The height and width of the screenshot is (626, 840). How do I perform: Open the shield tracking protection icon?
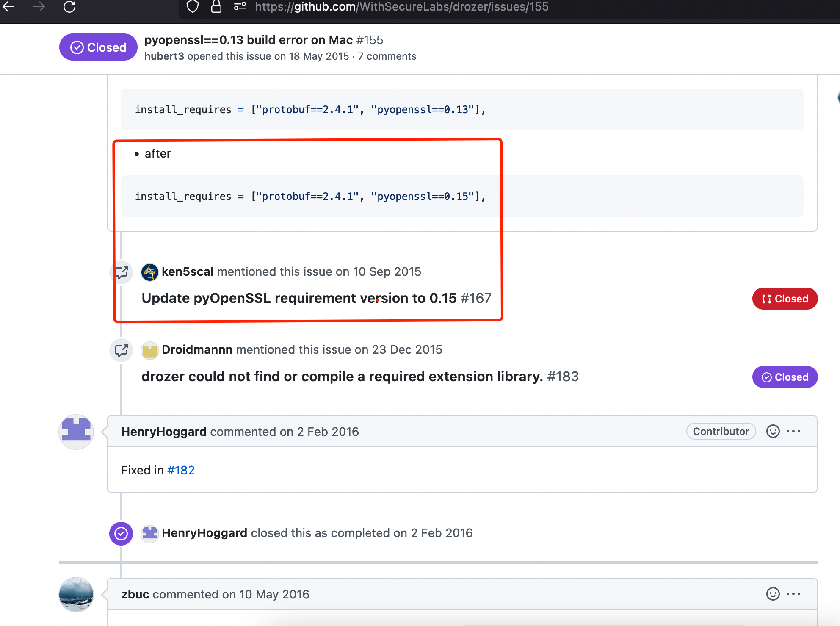coord(193,6)
